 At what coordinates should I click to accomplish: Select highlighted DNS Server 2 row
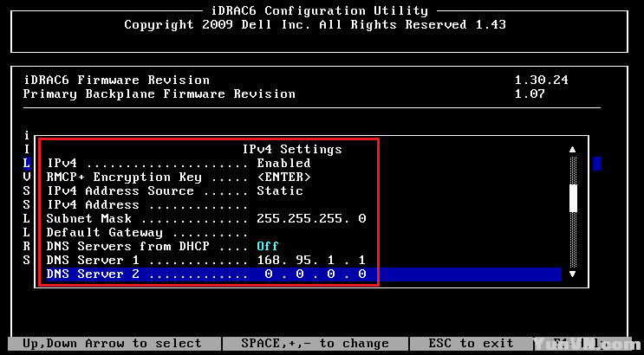click(x=304, y=274)
